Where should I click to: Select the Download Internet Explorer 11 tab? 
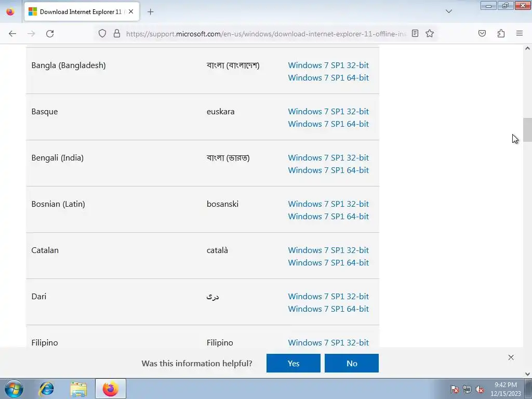pos(82,11)
